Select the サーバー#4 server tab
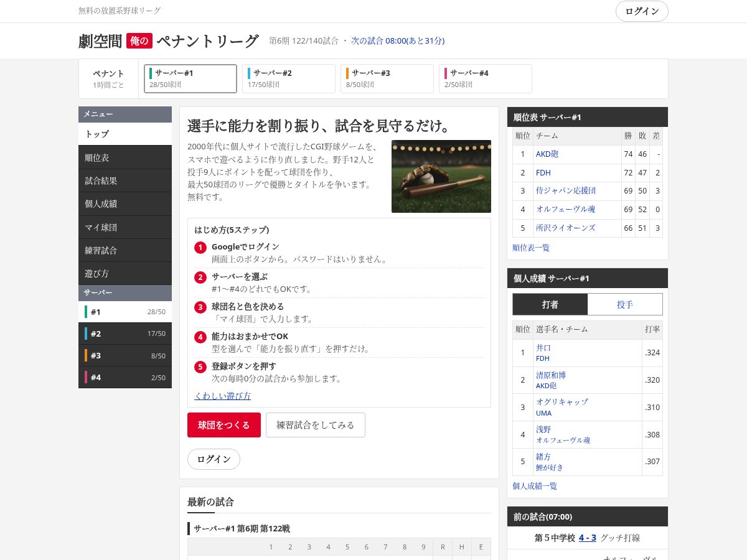The width and height of the screenshot is (747, 560). tap(486, 78)
